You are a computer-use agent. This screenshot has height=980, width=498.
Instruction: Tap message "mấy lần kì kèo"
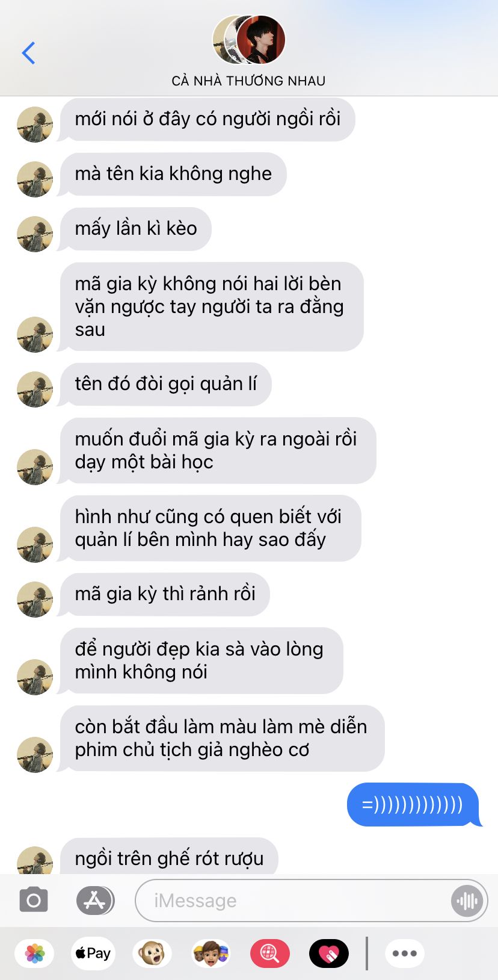coord(136,229)
